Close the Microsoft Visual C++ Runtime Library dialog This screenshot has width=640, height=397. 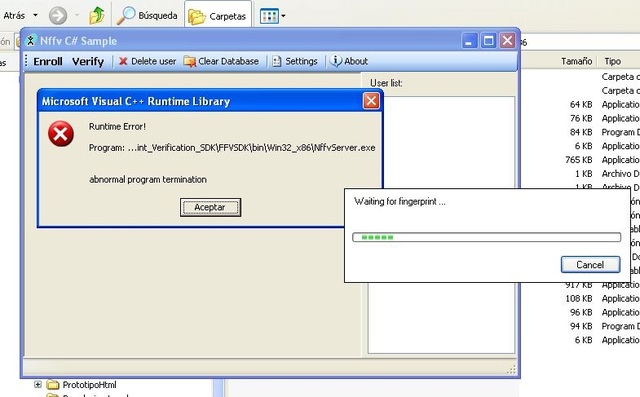pos(371,101)
